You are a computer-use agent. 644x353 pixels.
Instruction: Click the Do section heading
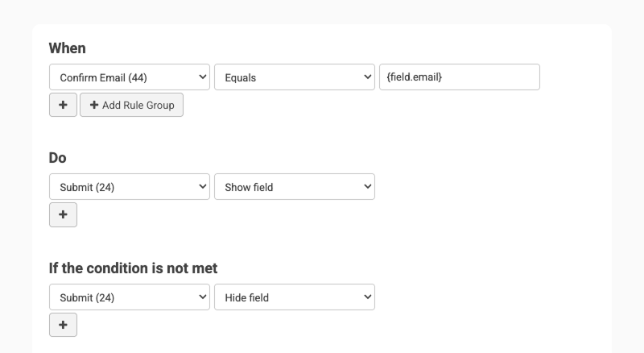[57, 158]
